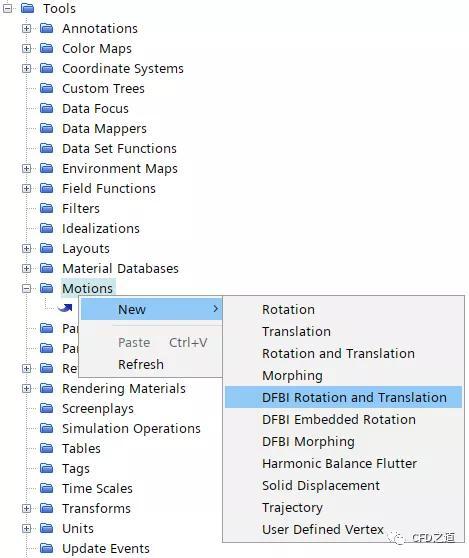The height and width of the screenshot is (558, 469).
Task: Choose Morphing from the New submenu
Action: tap(292, 375)
